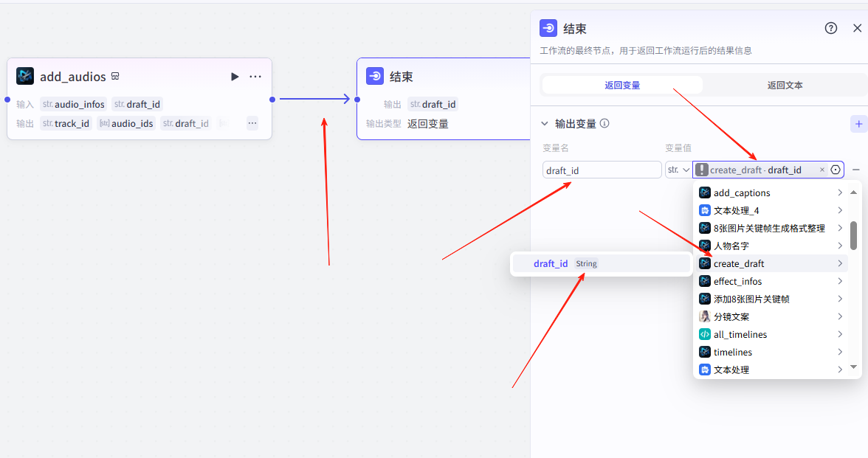The height and width of the screenshot is (458, 868).
Task: Add a new output variable with plus button
Action: click(x=858, y=124)
